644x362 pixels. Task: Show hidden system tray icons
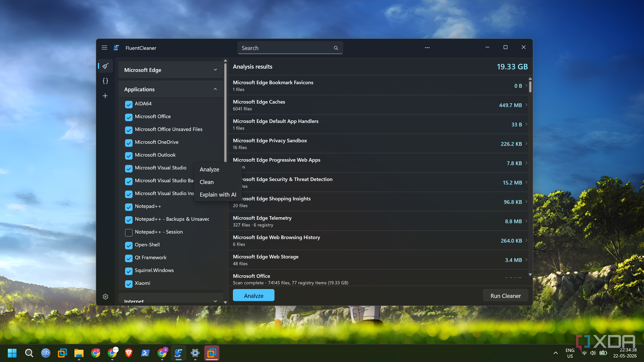point(556,353)
